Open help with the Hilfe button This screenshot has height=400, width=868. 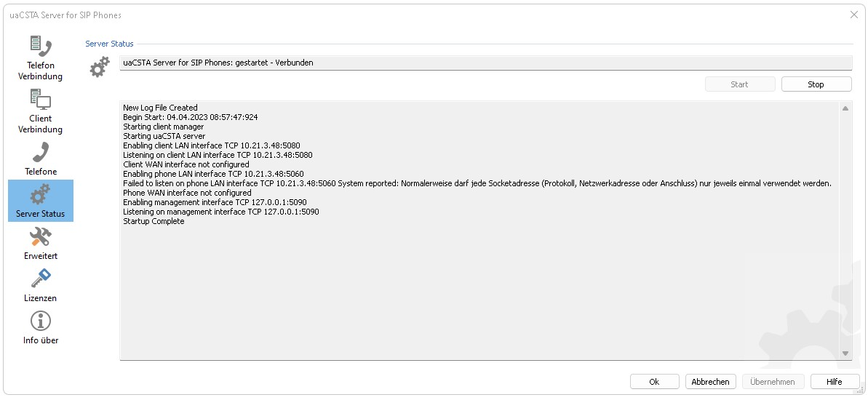tap(834, 382)
